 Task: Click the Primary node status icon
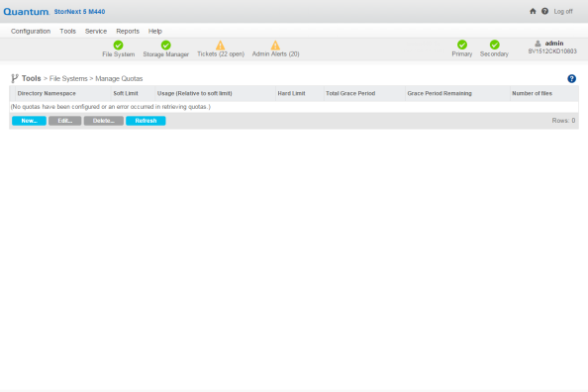tap(462, 45)
